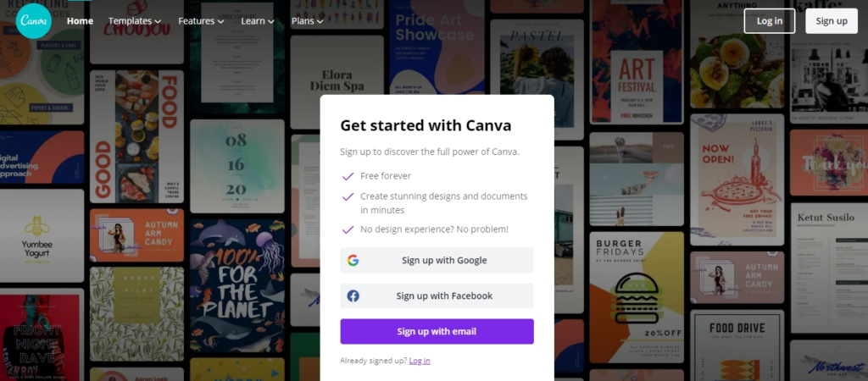Image resolution: width=868 pixels, height=381 pixels.
Task: Open the Templates dropdown menu
Action: tap(135, 21)
